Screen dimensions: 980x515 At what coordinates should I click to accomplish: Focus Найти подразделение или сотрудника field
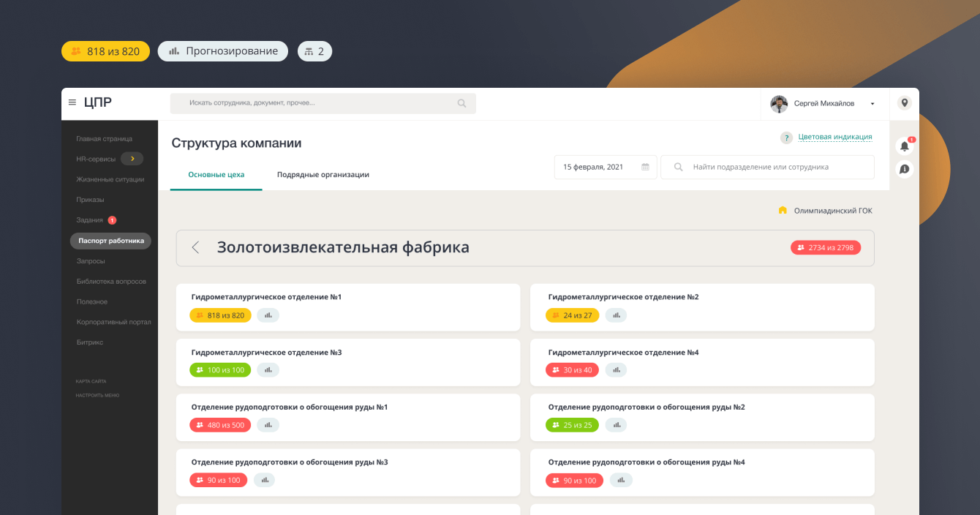[x=767, y=167]
